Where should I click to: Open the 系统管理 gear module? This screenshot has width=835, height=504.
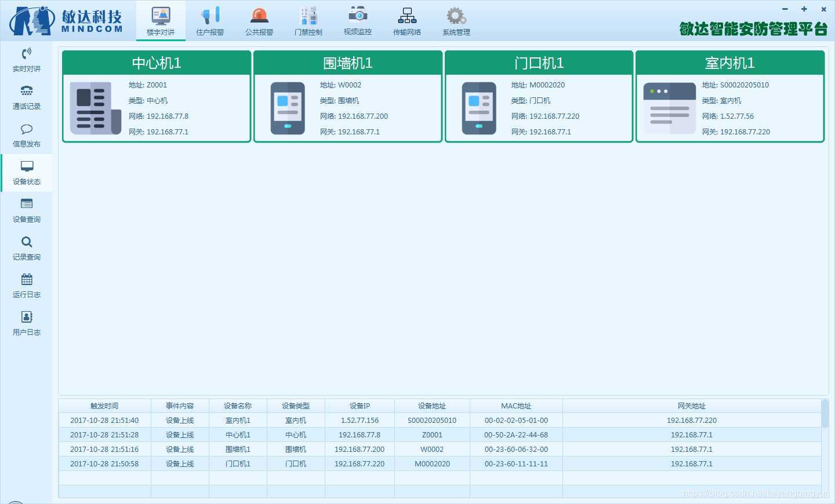point(456,21)
